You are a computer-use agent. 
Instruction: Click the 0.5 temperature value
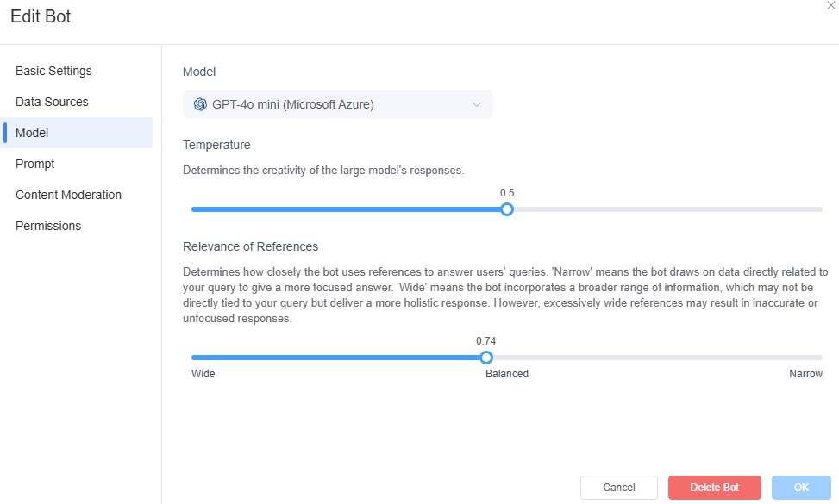[507, 193]
